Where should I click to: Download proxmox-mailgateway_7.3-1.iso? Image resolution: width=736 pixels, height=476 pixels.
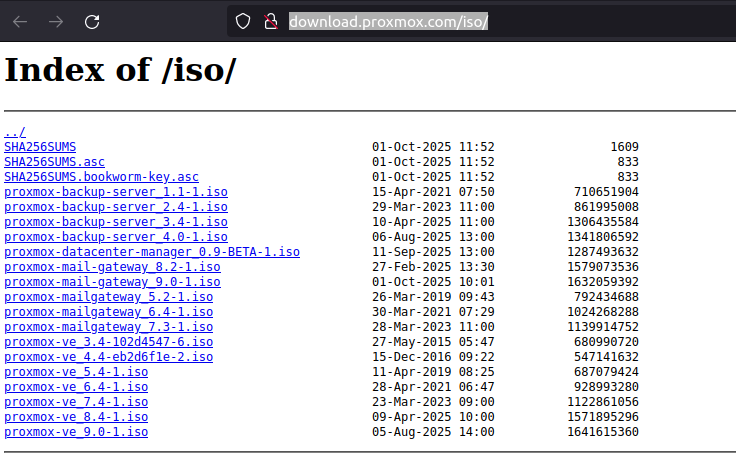[108, 327]
